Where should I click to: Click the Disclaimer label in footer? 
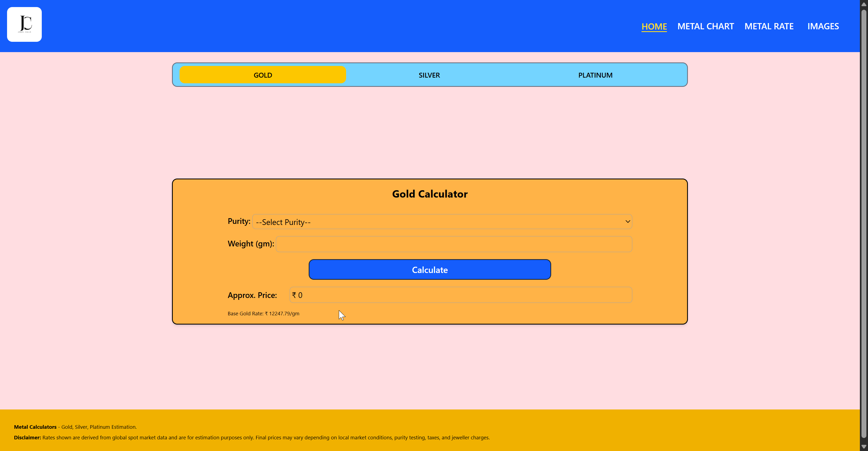coord(27,437)
